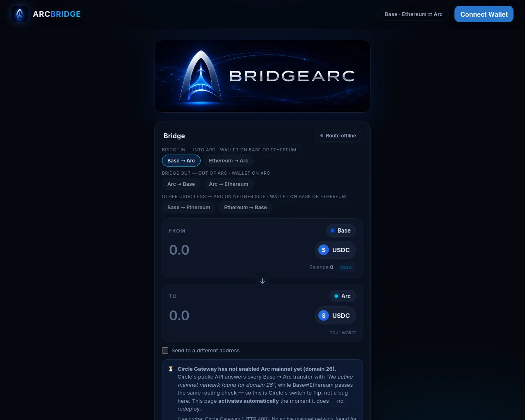
Task: Click the USDC dollar icon in From
Action: (x=324, y=250)
